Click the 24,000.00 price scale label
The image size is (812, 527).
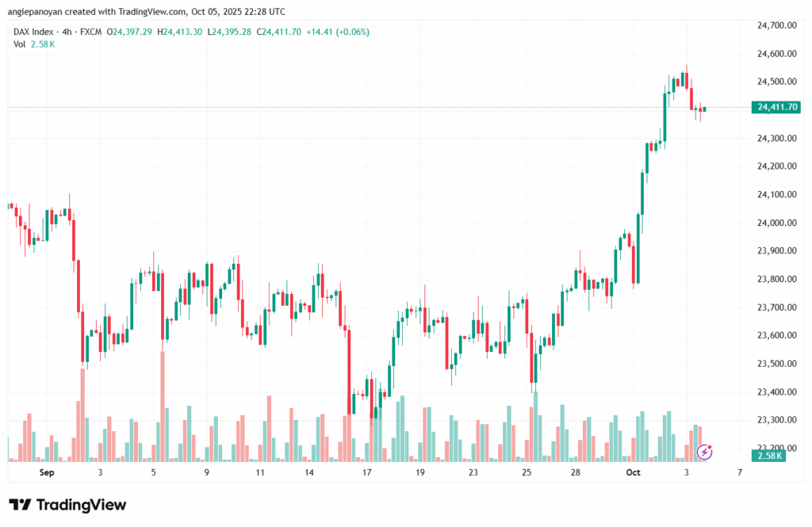coord(777,223)
